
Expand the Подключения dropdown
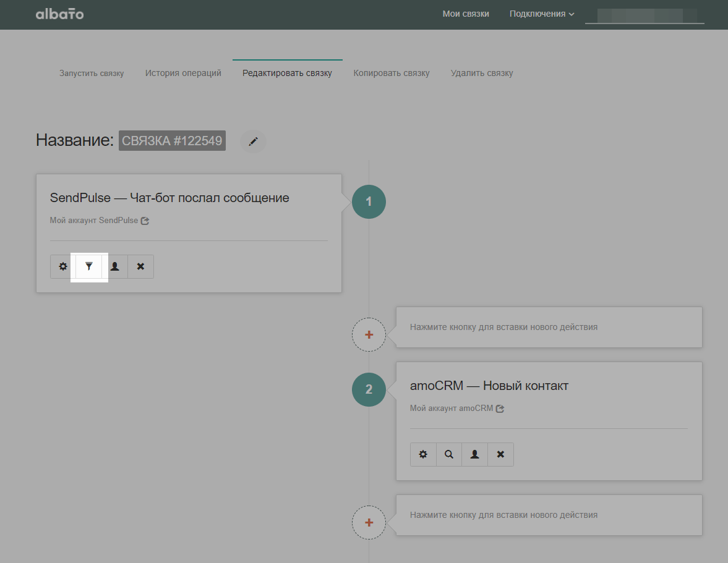542,14
